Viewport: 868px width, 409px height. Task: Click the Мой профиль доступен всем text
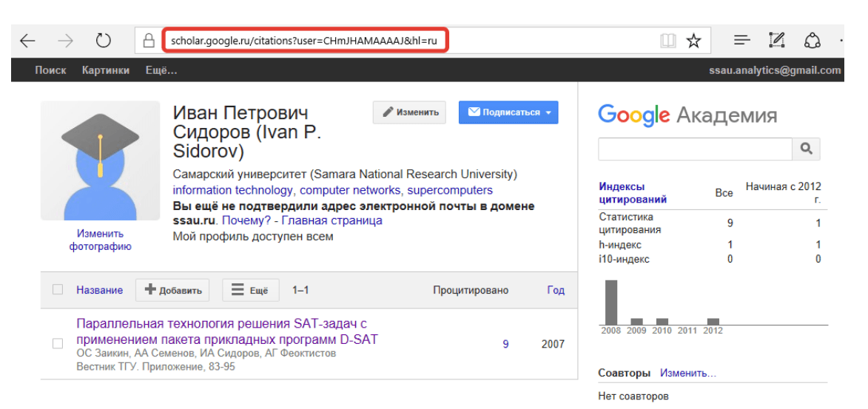[254, 237]
